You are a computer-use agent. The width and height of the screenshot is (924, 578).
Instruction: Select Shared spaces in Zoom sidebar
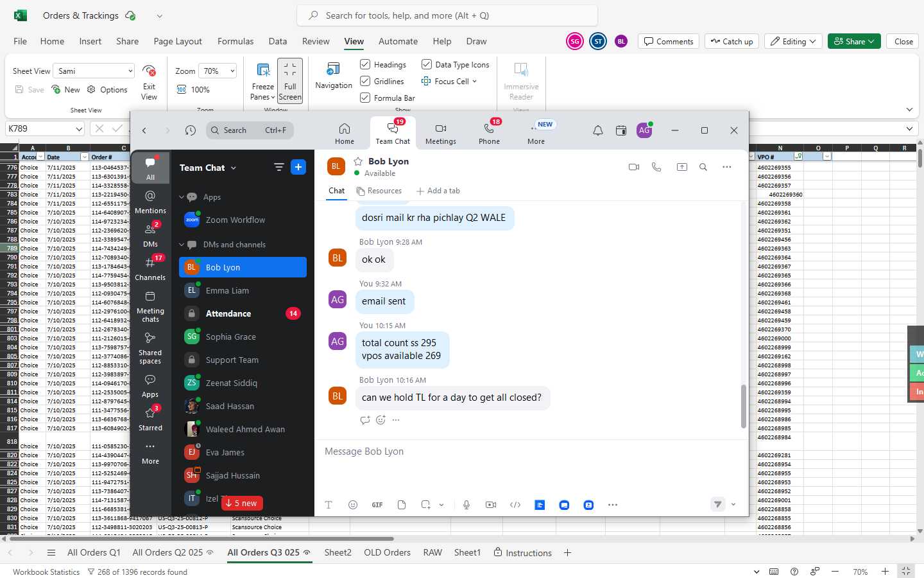click(x=150, y=347)
